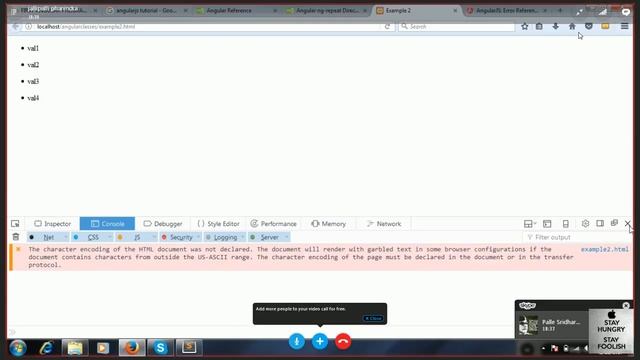Viewport: 640px width, 360px height.
Task: Open example2.html source link in console
Action: click(604, 249)
